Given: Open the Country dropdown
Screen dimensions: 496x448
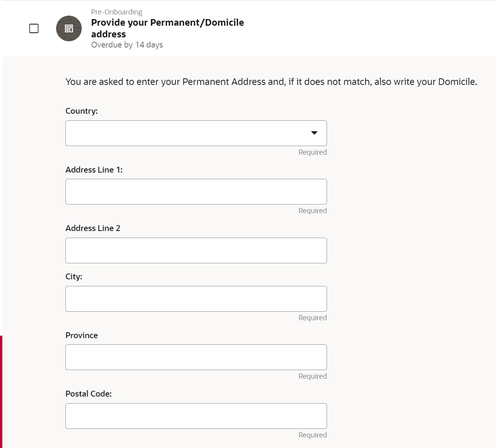Looking at the screenshot, I should pos(196,133).
